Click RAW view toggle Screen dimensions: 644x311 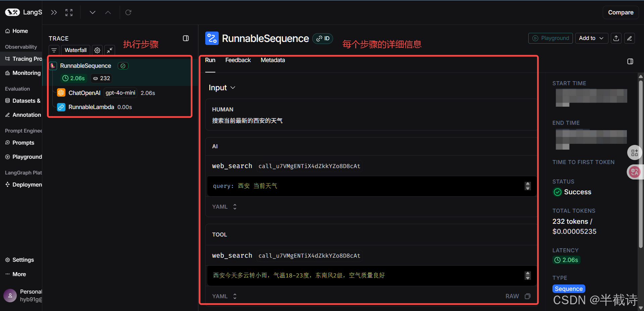point(512,296)
